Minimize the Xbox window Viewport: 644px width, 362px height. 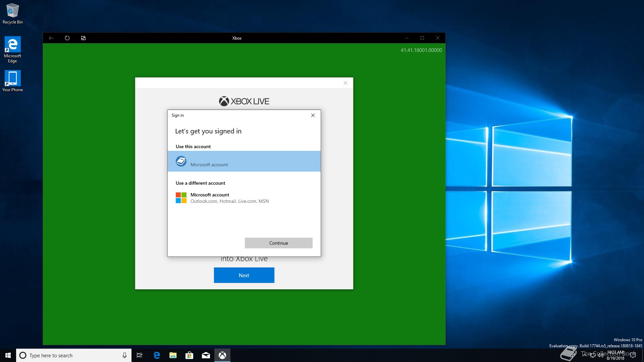click(x=407, y=38)
